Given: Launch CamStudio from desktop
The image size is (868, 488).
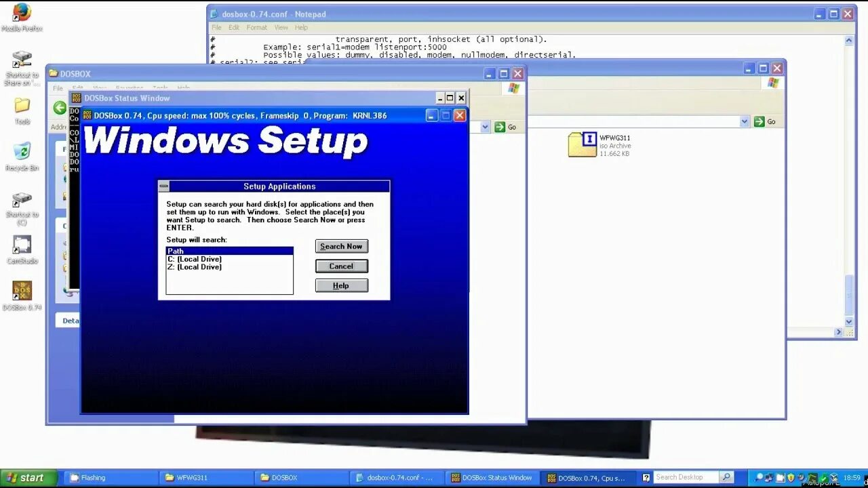Looking at the screenshot, I should [22, 249].
